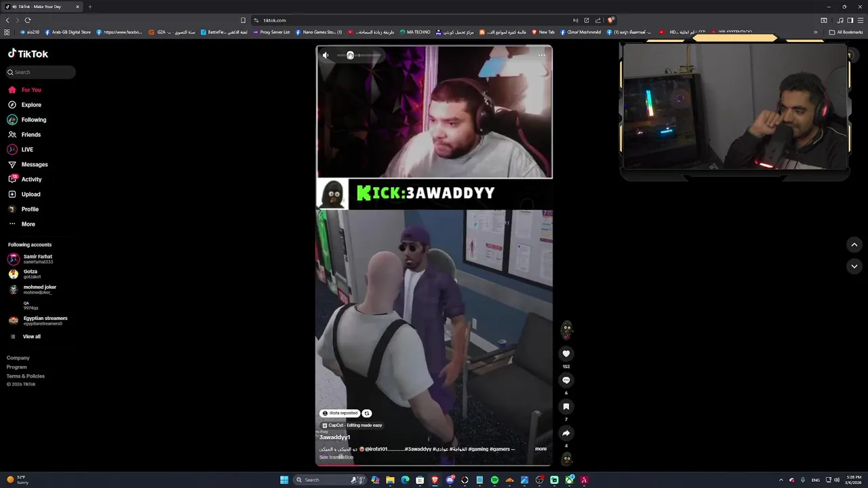
Task: Open the Proxy Server List bookmark
Action: (x=271, y=32)
